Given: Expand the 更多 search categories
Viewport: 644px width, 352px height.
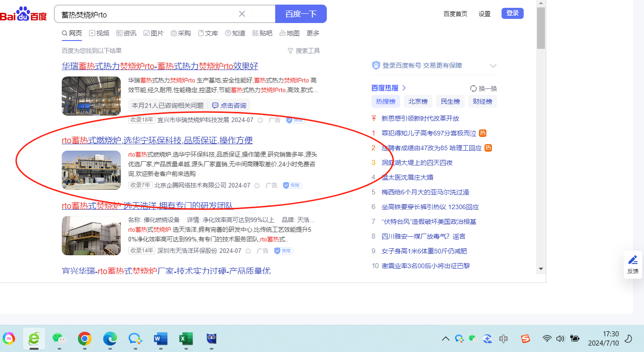Looking at the screenshot, I should (x=313, y=33).
